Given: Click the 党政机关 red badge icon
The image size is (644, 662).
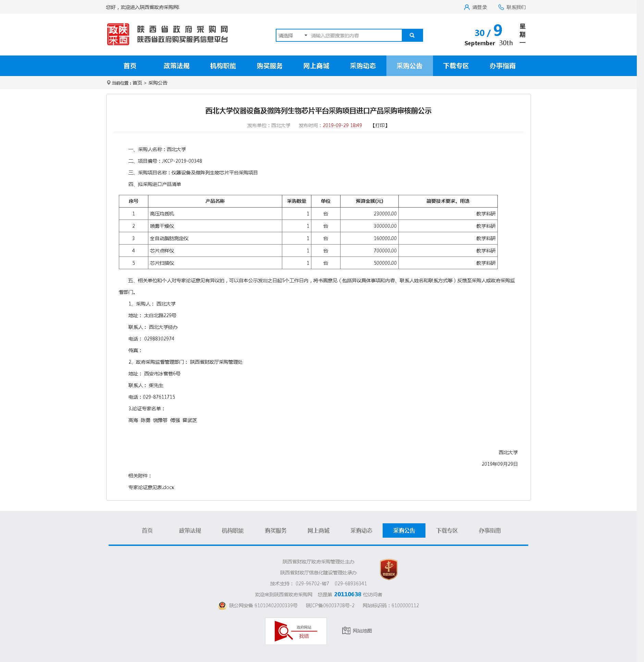Looking at the screenshot, I should point(389,569).
